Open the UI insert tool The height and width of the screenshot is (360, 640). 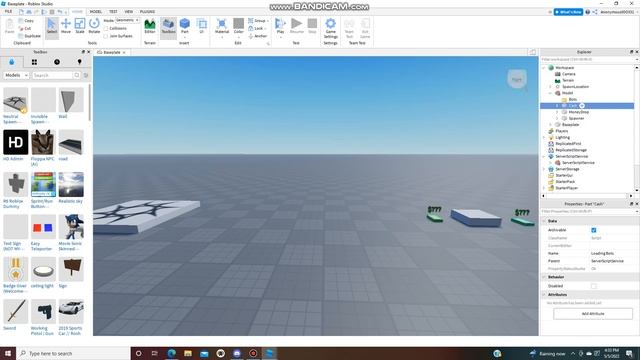(201, 27)
